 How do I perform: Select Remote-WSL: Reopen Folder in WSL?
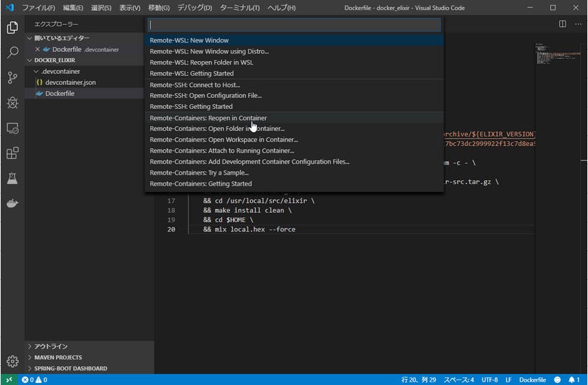click(x=295, y=62)
